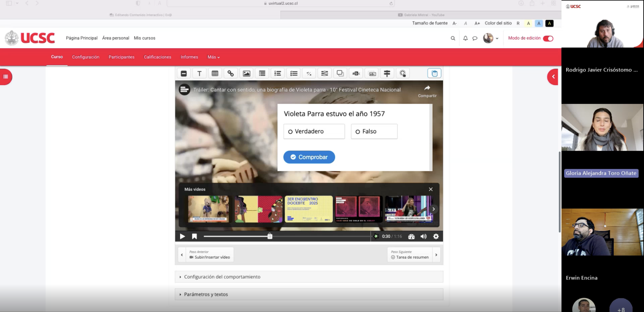Close the Más videos overlay
Image resolution: width=644 pixels, height=312 pixels.
click(431, 190)
